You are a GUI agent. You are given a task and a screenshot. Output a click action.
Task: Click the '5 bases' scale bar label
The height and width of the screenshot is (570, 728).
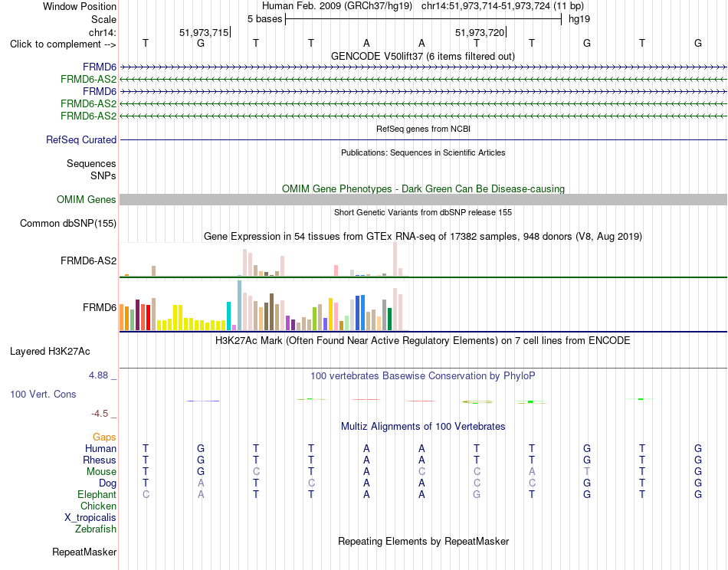tap(264, 19)
